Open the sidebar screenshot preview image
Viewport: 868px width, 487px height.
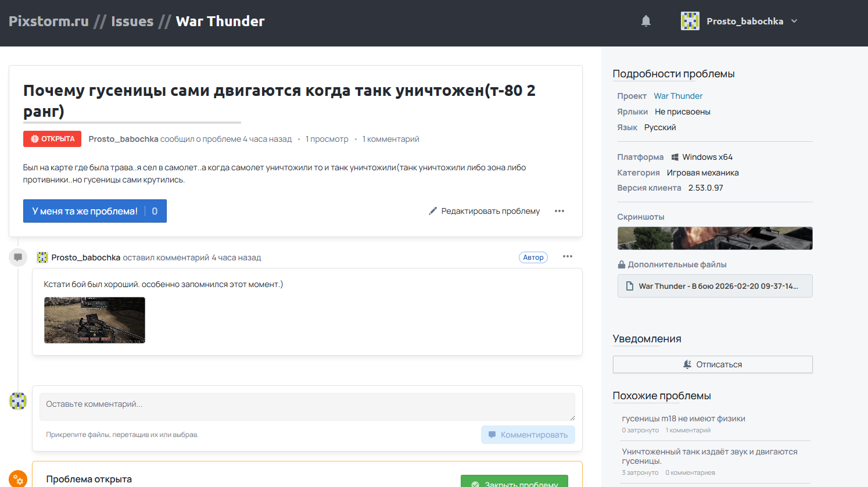(x=715, y=238)
